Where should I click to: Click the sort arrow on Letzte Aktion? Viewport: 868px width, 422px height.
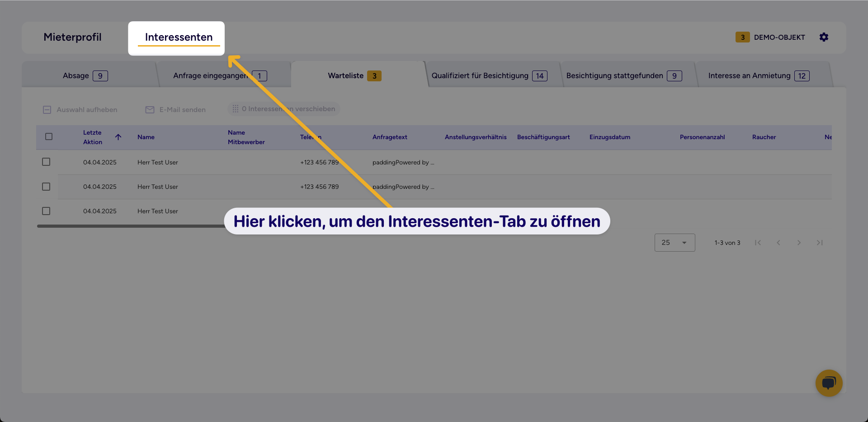tap(118, 137)
